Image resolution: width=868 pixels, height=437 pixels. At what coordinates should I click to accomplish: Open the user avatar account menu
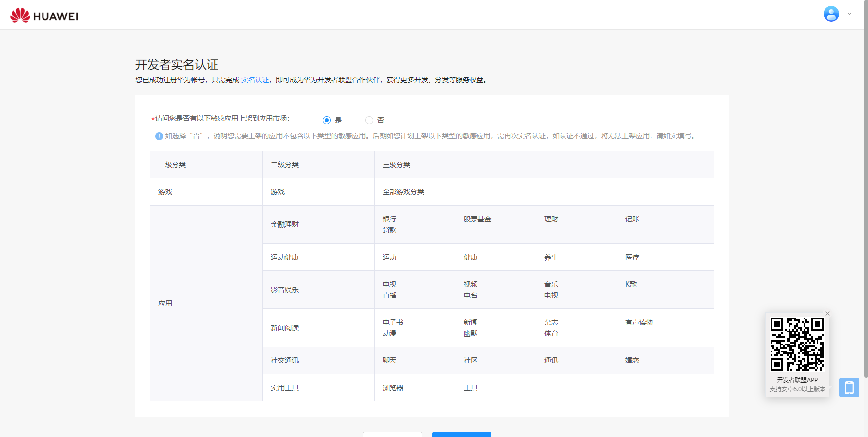(831, 14)
